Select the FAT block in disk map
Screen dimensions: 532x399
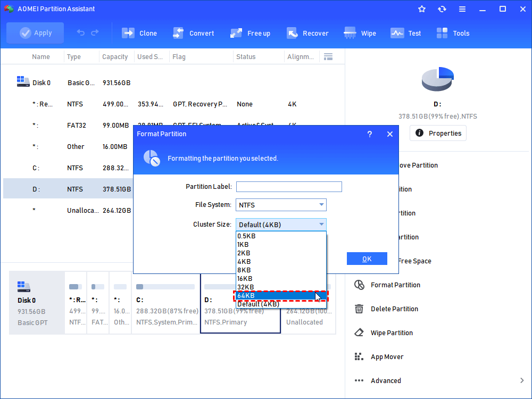(x=98, y=303)
